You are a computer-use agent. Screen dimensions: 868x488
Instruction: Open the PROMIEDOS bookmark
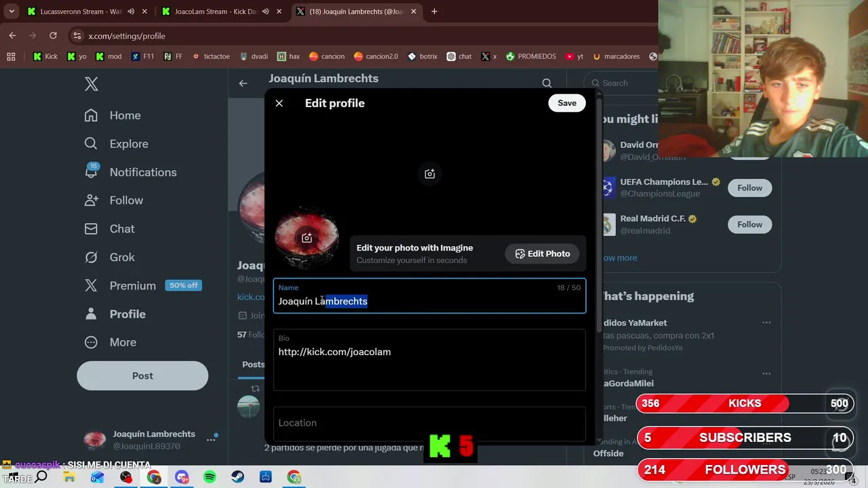click(531, 56)
